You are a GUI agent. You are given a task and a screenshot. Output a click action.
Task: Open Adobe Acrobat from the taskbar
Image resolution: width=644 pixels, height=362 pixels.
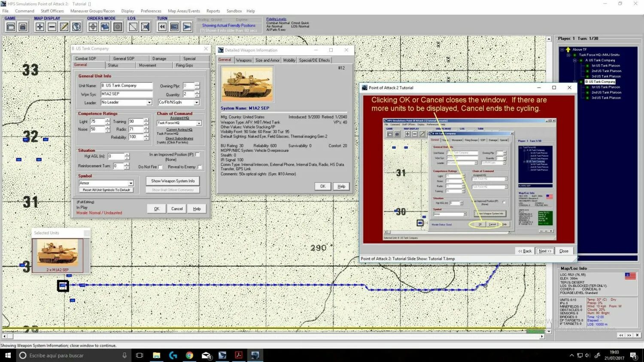click(239, 355)
